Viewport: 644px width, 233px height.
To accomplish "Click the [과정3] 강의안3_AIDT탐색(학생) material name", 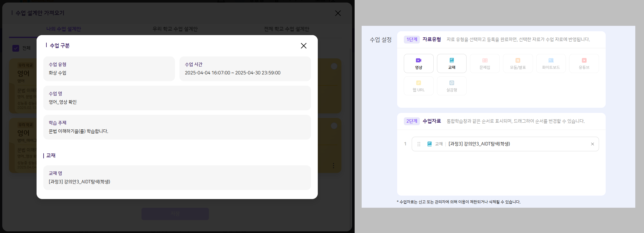I will [479, 144].
